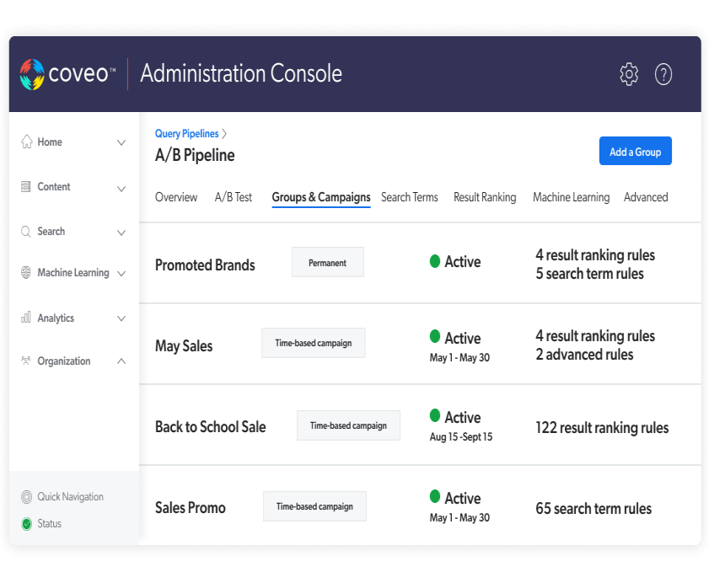Image resolution: width=709 pixels, height=588 pixels.
Task: Click the Add a Group button
Action: (x=635, y=152)
